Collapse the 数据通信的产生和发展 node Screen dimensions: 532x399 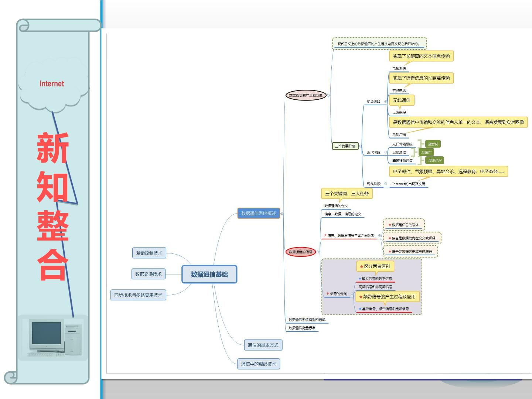pos(328,95)
